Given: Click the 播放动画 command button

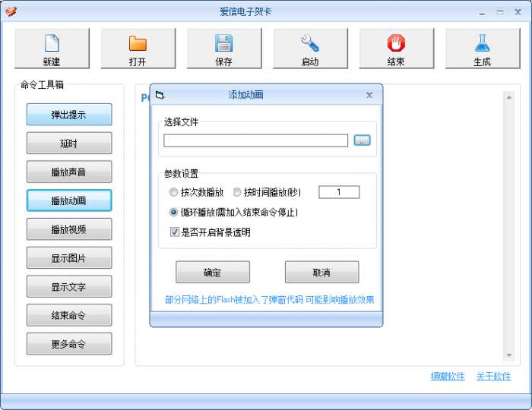Looking at the screenshot, I should (x=69, y=200).
